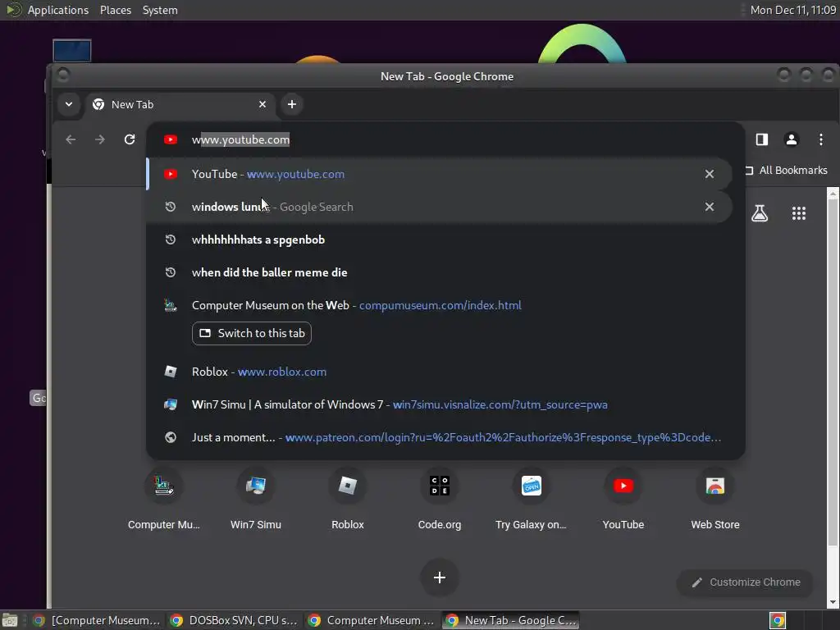Click the Customize Chrome button
This screenshot has height=630, width=840.
pos(746,582)
